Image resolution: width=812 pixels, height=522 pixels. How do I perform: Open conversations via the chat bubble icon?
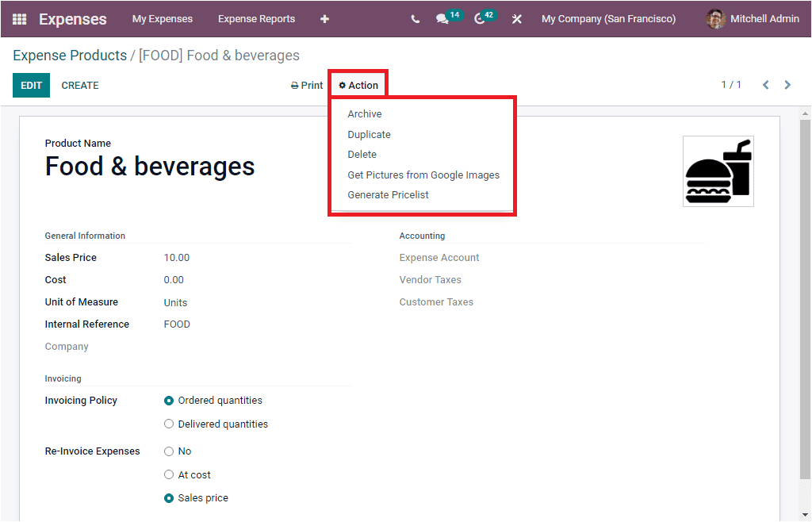441,18
